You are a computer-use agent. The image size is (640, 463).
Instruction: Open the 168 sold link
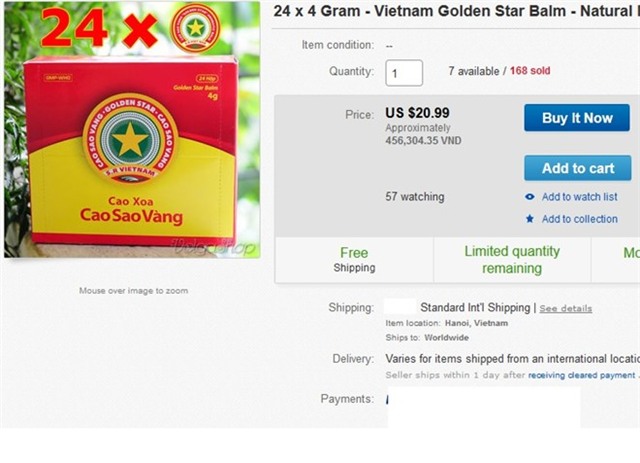tap(529, 71)
